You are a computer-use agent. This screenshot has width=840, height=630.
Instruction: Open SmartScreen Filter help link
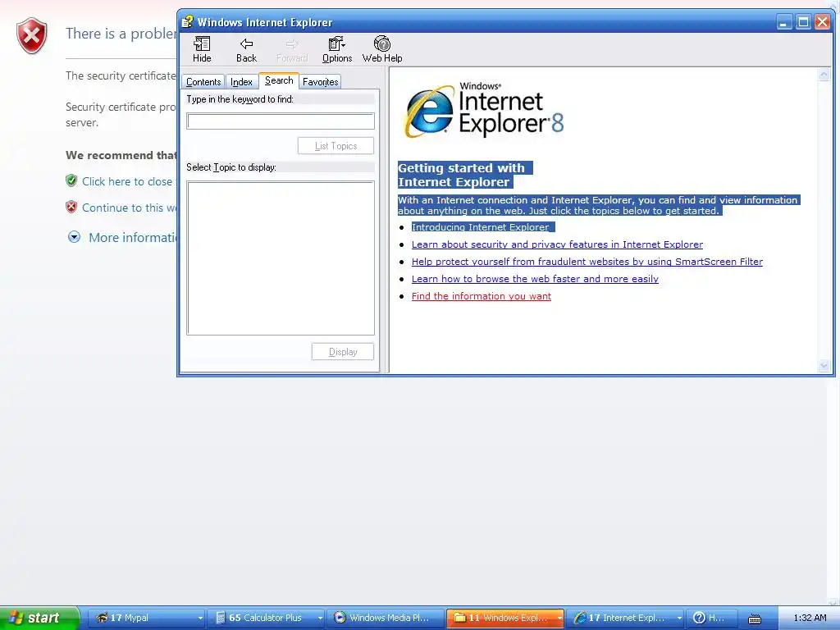(587, 262)
